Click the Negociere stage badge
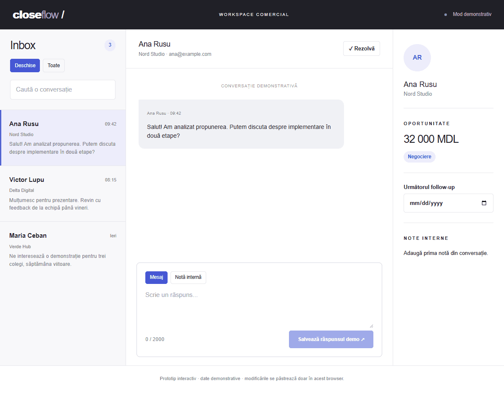 coord(420,157)
